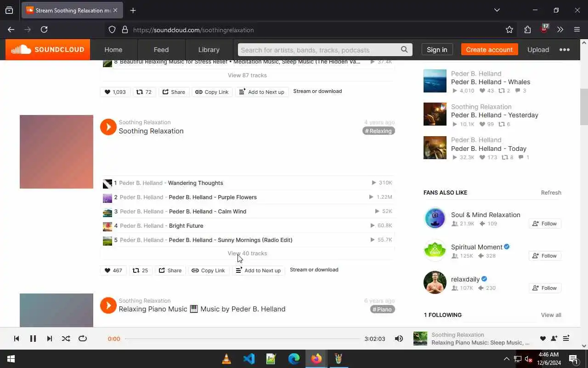The width and height of the screenshot is (588, 368).
Task: Open the Purple Flowers track
Action: pos(213,197)
